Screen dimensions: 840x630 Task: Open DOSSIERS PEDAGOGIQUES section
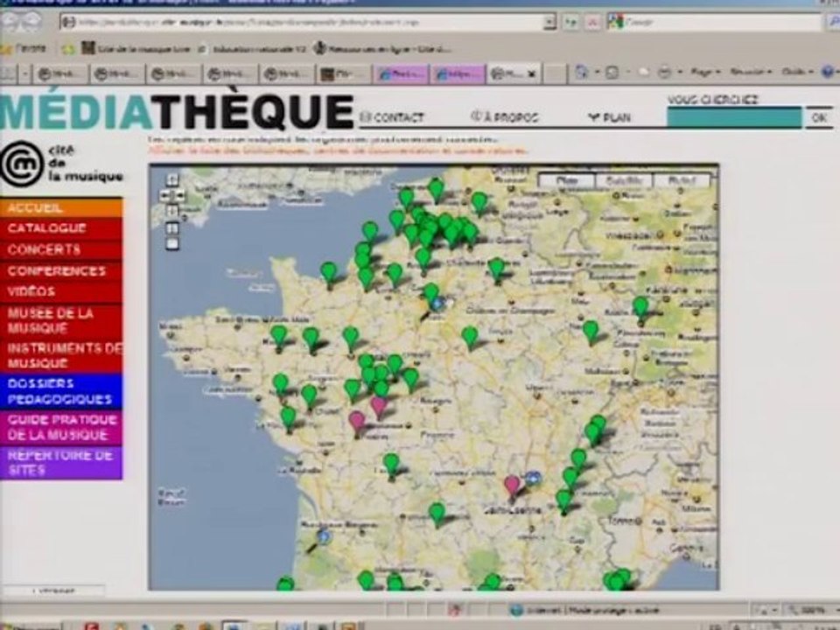(61, 391)
